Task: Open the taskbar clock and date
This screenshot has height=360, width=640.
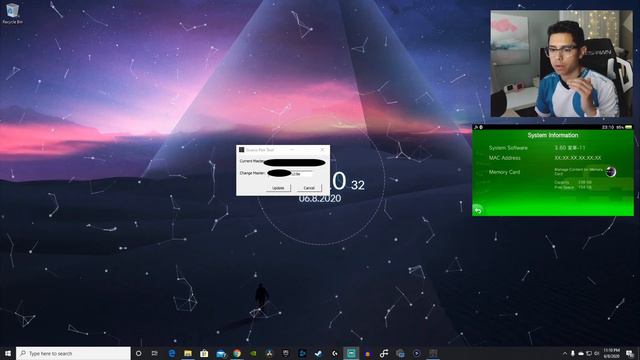Action: 611,353
